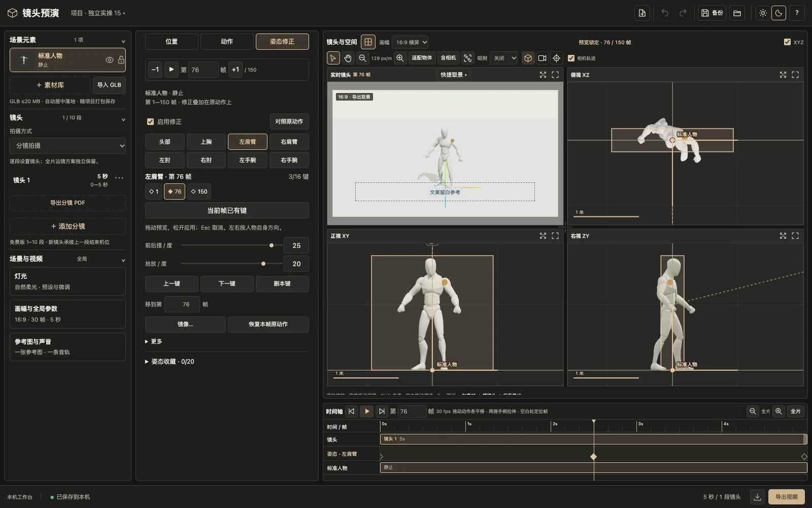Open the 16:9 横屏 aspect dropdown

[x=410, y=42]
